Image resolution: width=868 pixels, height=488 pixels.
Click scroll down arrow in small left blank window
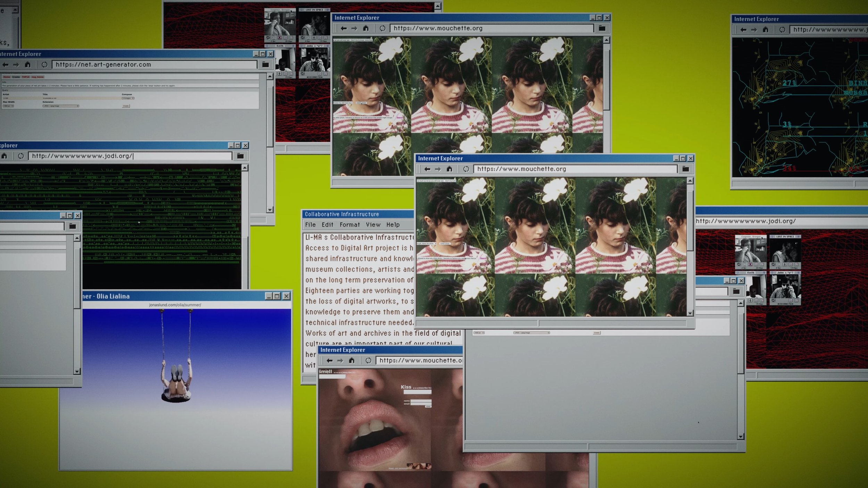coord(77,371)
